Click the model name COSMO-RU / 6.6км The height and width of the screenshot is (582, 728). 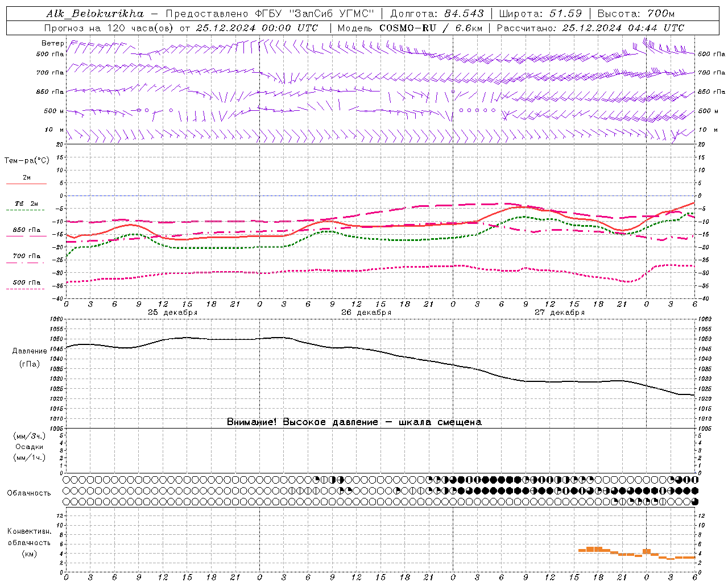point(431,28)
